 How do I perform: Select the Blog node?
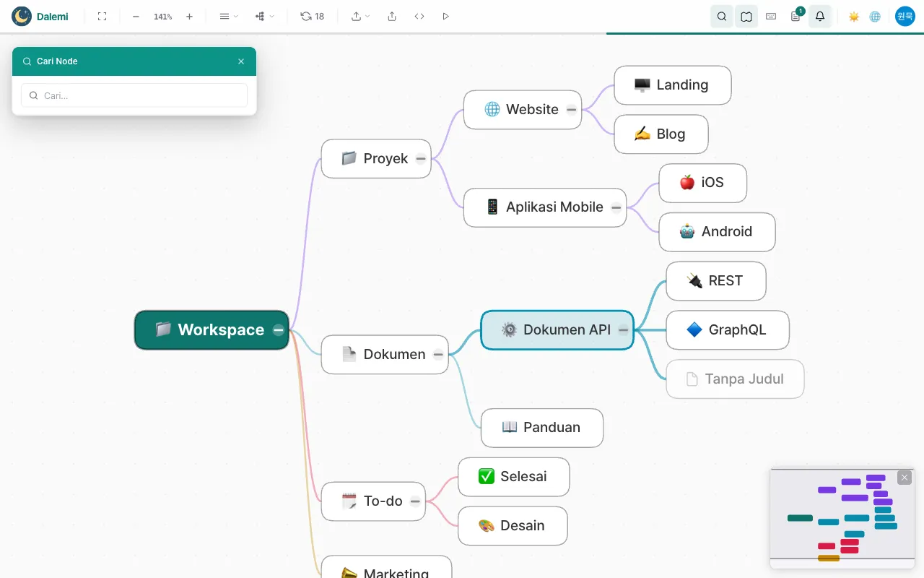[x=661, y=134]
